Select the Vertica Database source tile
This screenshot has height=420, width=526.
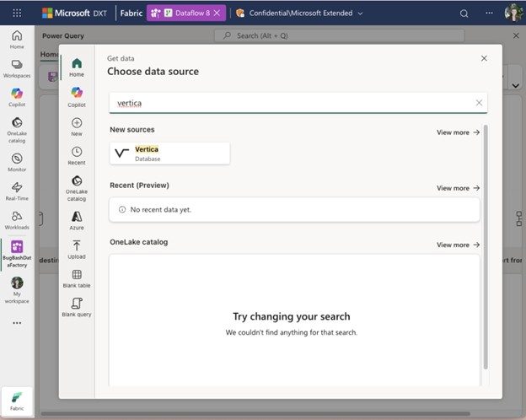[169, 153]
